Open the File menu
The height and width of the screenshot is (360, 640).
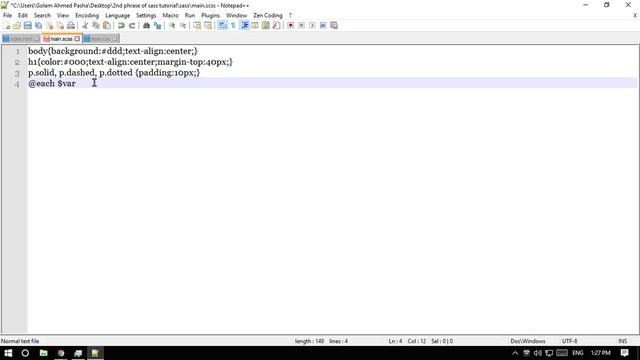(7, 15)
